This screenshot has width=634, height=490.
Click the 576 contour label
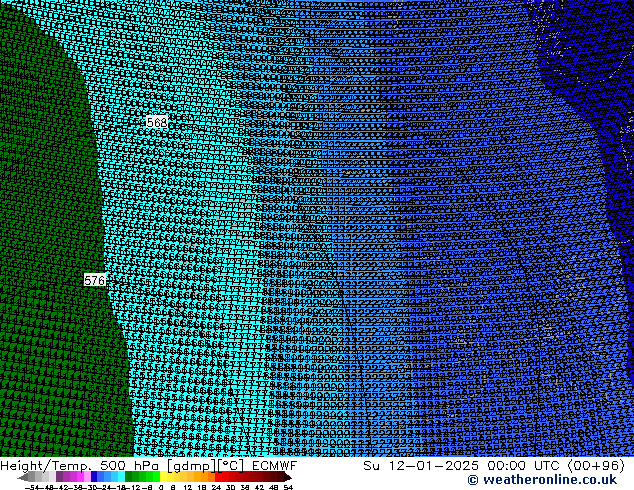[95, 280]
